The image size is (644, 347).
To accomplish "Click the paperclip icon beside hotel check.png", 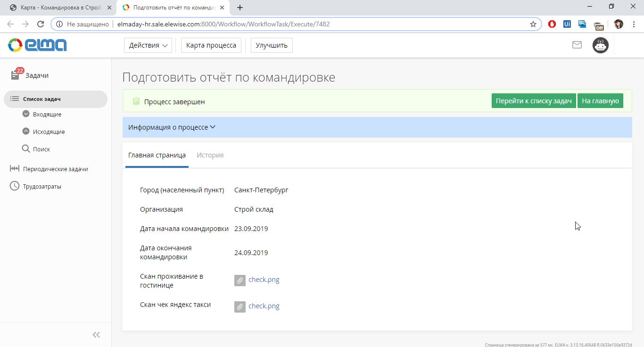I will pos(240,280).
